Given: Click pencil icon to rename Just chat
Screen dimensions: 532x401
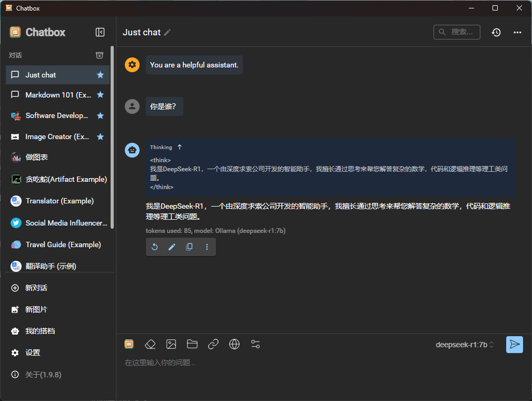Looking at the screenshot, I should [168, 32].
